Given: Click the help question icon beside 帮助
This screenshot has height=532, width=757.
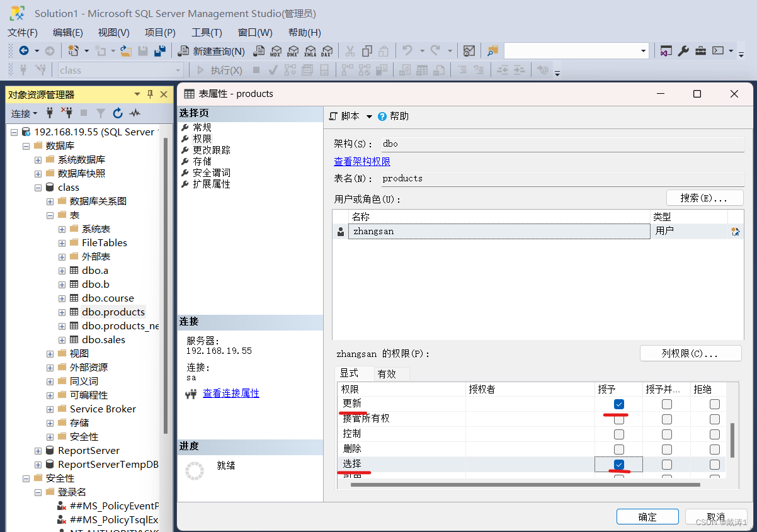Looking at the screenshot, I should point(382,116).
